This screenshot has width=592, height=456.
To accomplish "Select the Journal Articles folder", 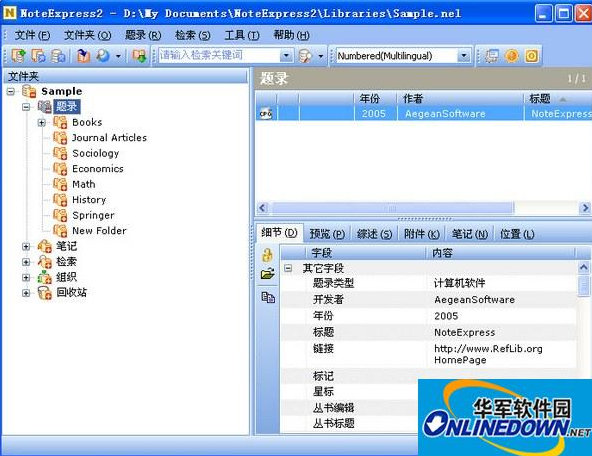I will tap(109, 138).
